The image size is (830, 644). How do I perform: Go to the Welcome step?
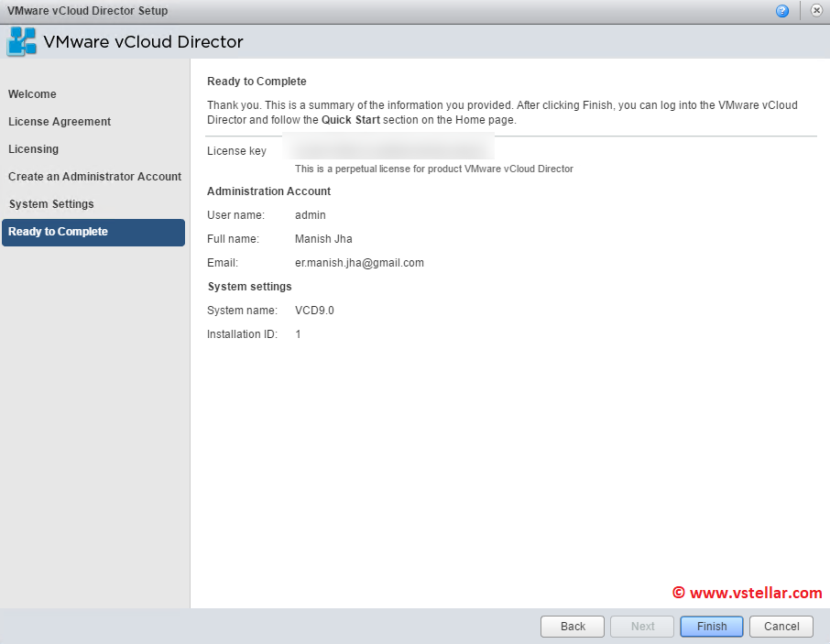pos(32,94)
